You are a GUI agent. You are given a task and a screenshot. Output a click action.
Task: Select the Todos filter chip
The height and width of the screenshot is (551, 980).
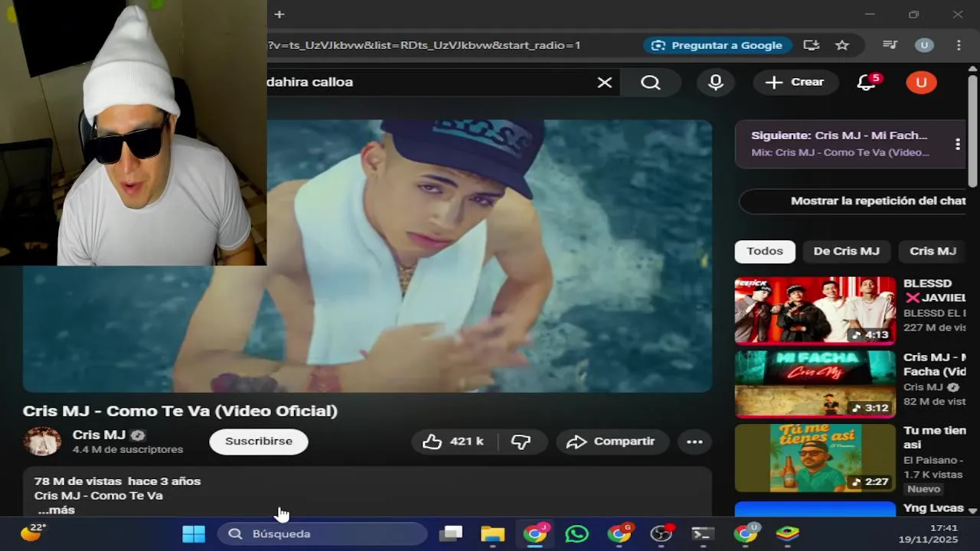[765, 251]
